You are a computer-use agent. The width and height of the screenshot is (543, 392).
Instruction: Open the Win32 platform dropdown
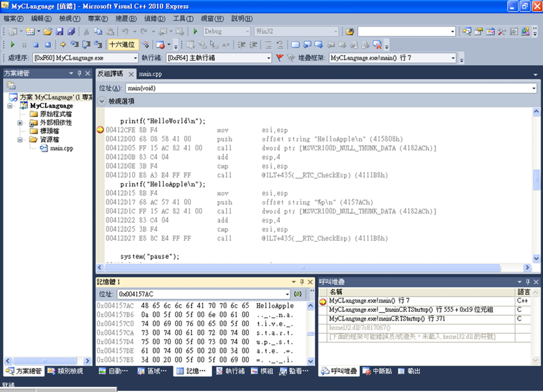pos(335,31)
